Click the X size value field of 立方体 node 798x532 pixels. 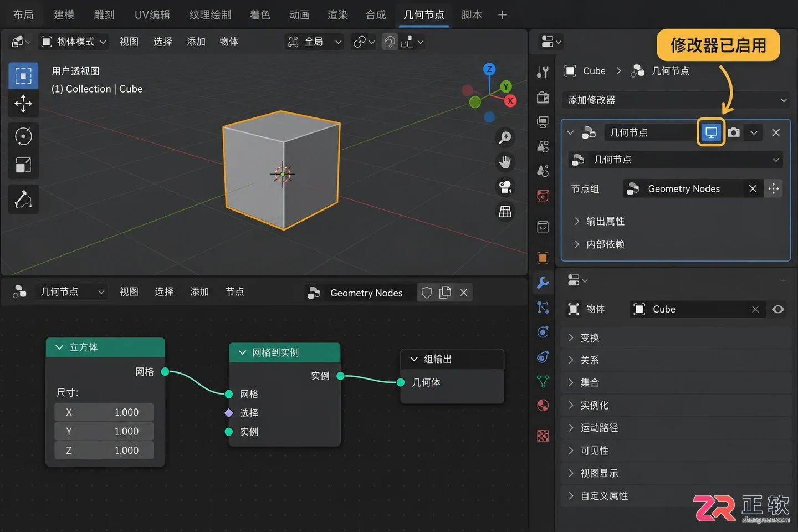pyautogui.click(x=104, y=412)
